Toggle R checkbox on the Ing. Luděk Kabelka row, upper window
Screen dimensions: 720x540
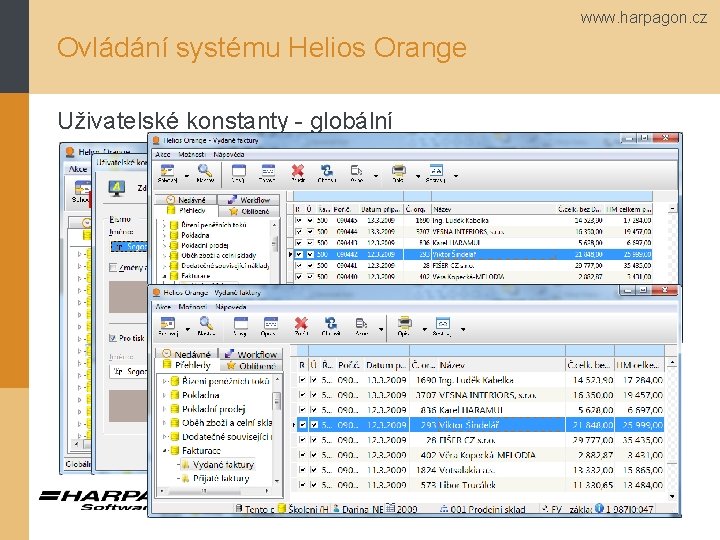299,220
